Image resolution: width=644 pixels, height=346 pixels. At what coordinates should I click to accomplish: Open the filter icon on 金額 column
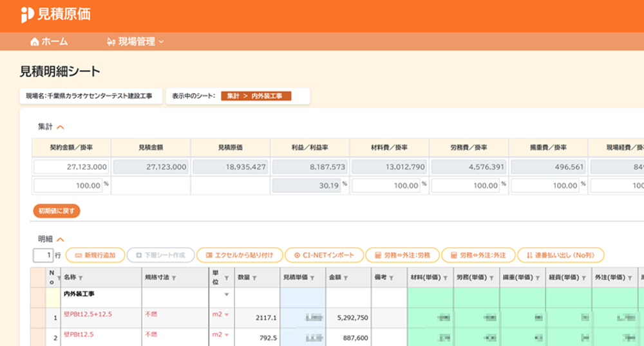[346, 278]
